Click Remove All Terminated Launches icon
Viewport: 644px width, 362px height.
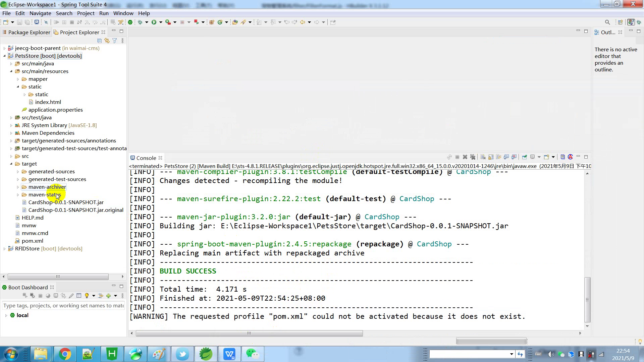pyautogui.click(x=473, y=157)
